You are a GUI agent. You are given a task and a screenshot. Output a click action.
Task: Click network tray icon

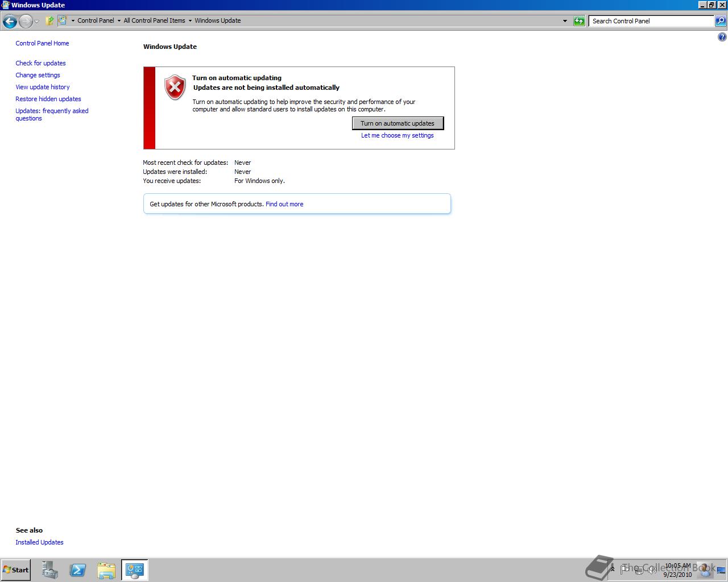click(x=639, y=569)
